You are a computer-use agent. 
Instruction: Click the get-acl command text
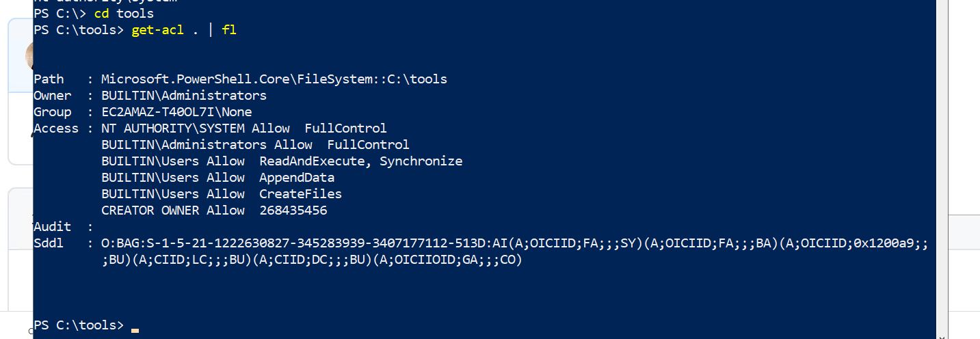coord(157,31)
